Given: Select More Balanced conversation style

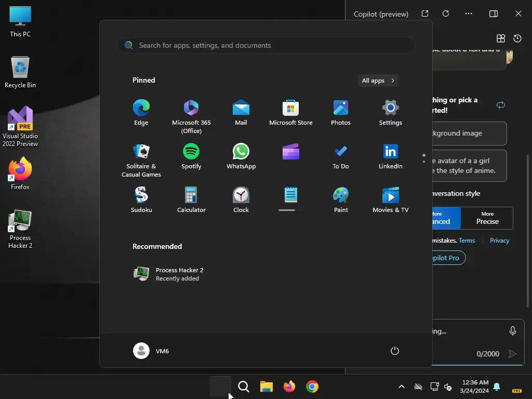Looking at the screenshot, I should pyautogui.click(x=446, y=218).
